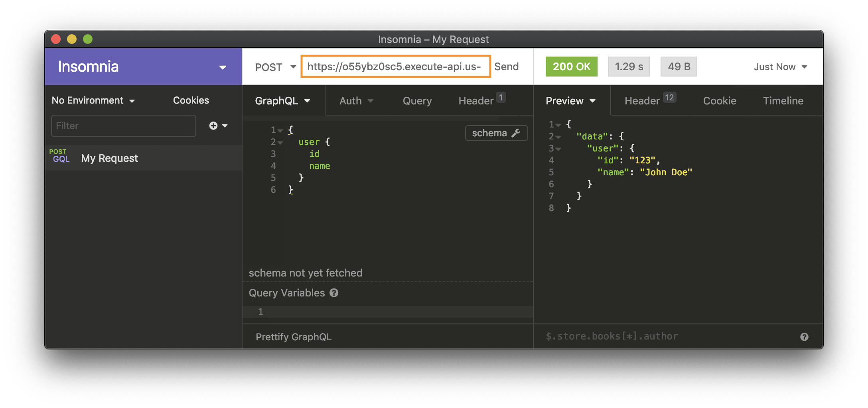The width and height of the screenshot is (868, 408).
Task: Click the request URL field
Action: pyautogui.click(x=395, y=67)
